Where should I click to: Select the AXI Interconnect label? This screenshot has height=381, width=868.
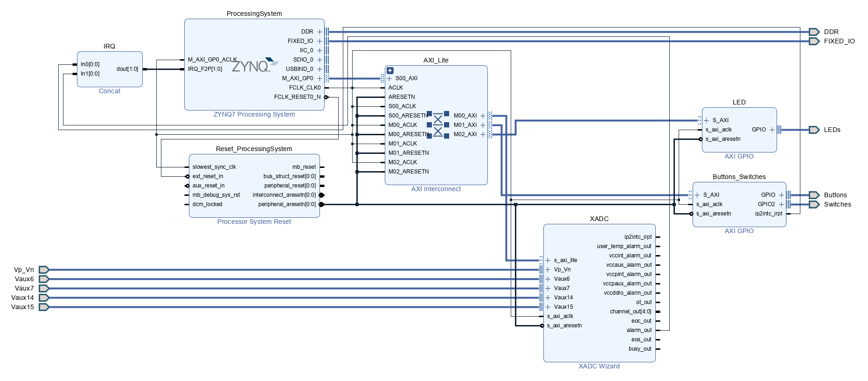click(436, 189)
